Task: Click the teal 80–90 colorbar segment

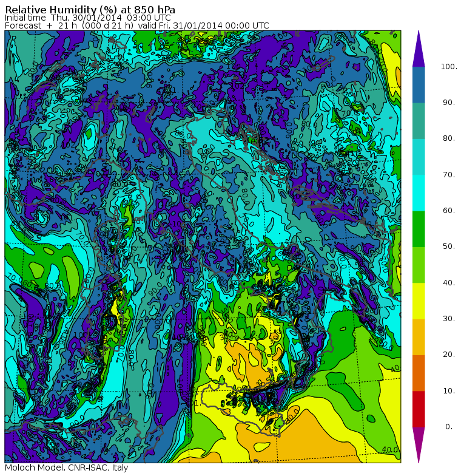Action: [419, 121]
